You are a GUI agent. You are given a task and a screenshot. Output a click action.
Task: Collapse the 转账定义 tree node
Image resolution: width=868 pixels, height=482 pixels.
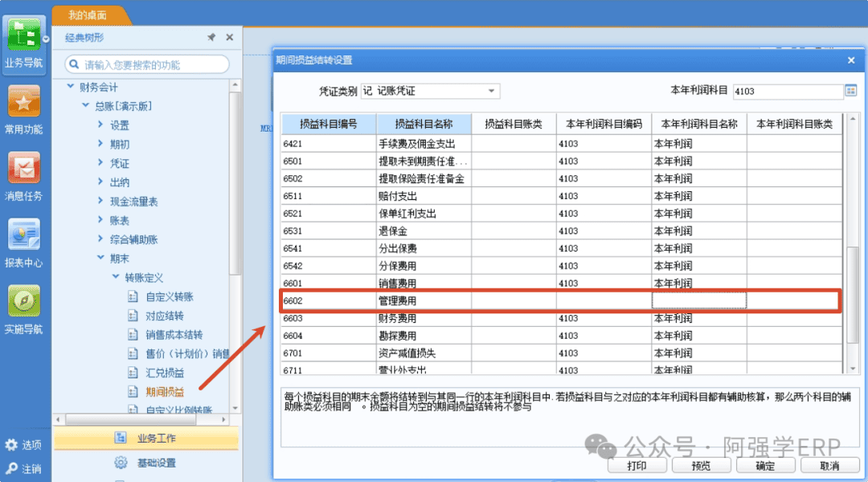[x=115, y=276]
